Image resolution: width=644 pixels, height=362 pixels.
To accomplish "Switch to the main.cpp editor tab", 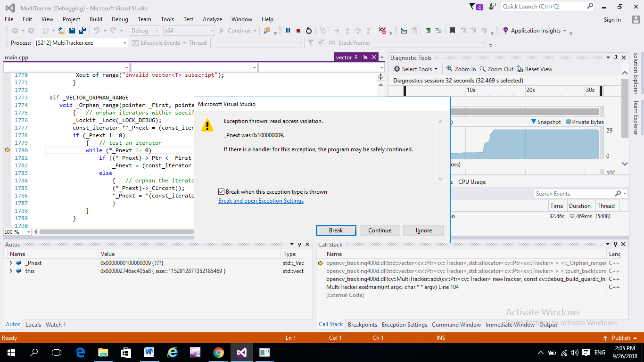I will pyautogui.click(x=16, y=58).
